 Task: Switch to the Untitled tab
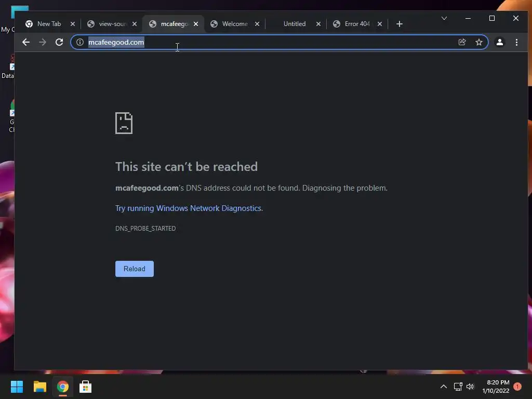click(x=294, y=24)
